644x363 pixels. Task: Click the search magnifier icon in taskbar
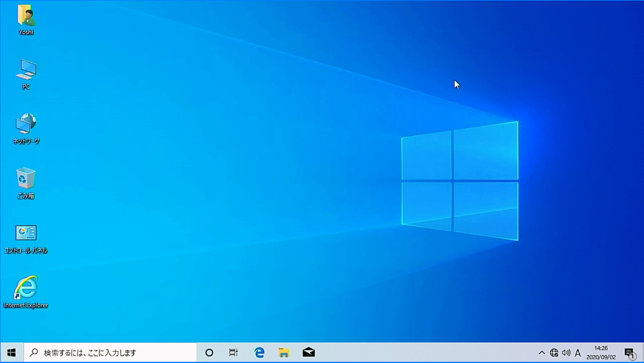pyautogui.click(x=34, y=352)
